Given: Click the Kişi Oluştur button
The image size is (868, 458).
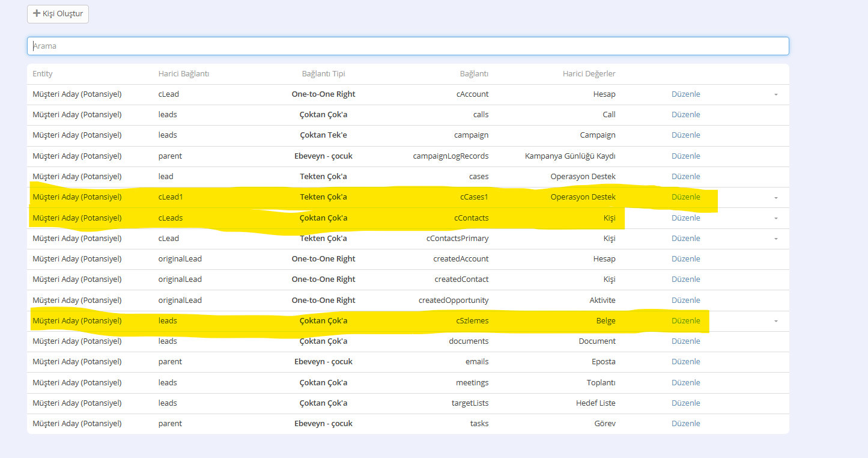Looking at the screenshot, I should click(x=58, y=14).
